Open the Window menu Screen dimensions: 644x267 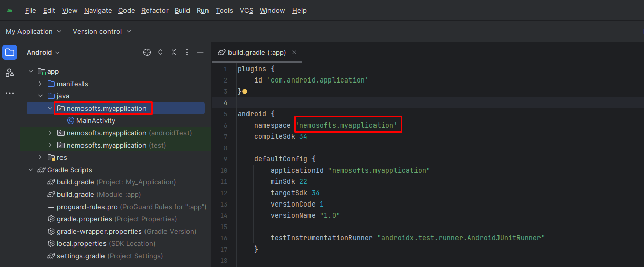[x=273, y=10]
